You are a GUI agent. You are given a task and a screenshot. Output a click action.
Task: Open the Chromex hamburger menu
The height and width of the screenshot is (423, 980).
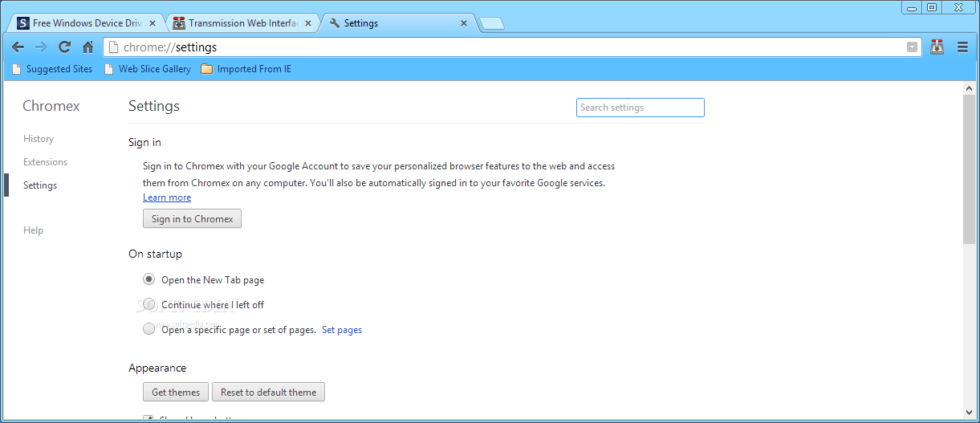[962, 47]
